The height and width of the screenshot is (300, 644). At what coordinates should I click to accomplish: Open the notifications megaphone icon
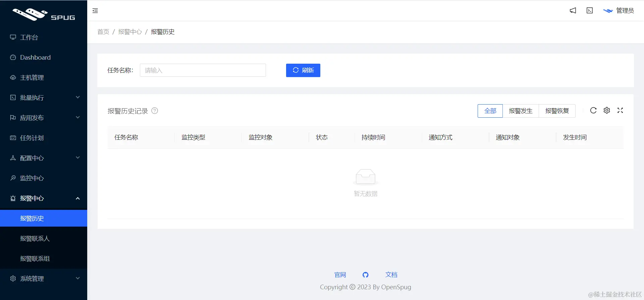tap(573, 11)
